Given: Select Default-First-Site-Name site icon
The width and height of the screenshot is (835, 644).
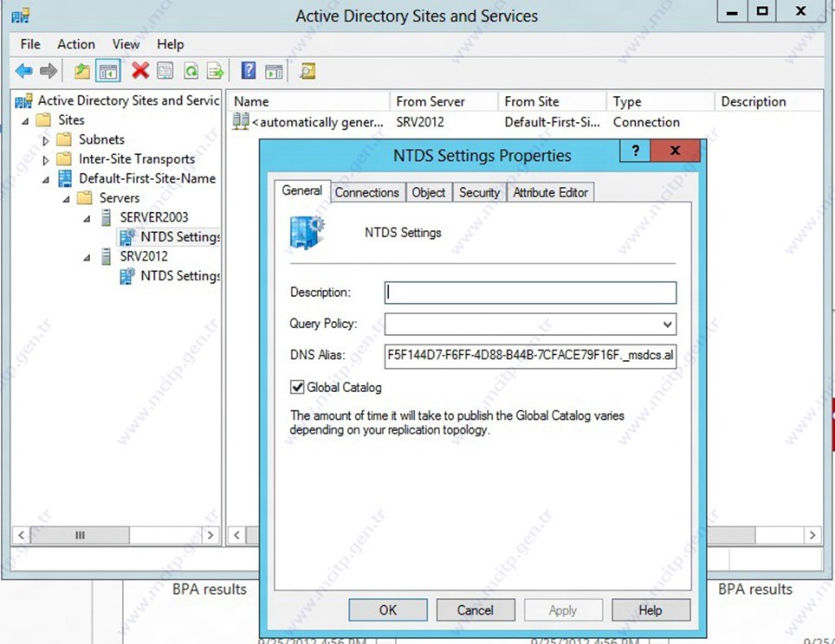Looking at the screenshot, I should pos(64,178).
